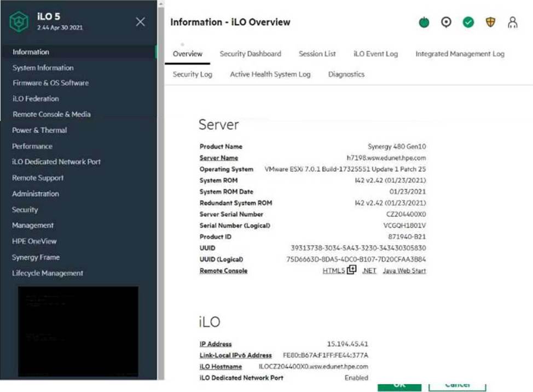Viewport: 533px width, 392px height.
Task: Click the Remote Console link
Action: click(223, 270)
